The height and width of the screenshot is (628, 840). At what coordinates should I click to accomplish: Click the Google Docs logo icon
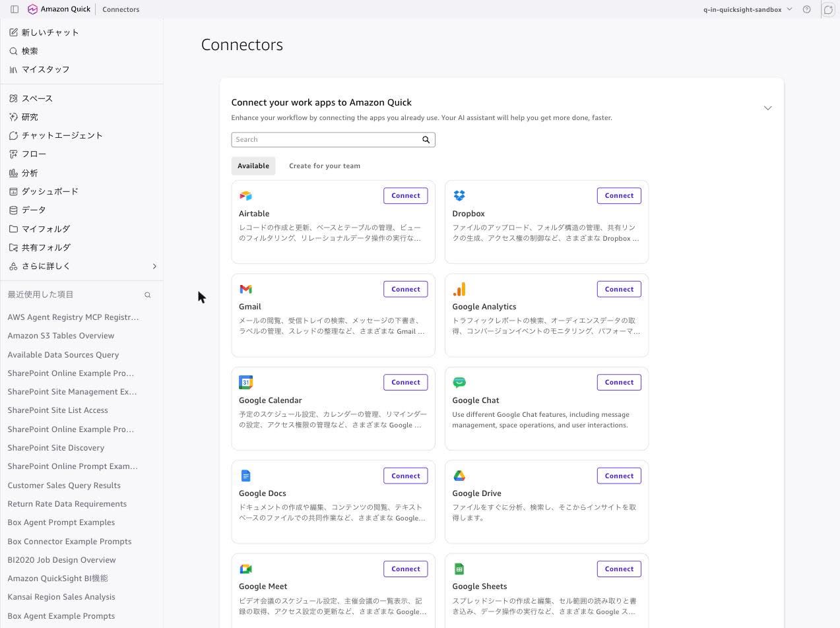245,476
